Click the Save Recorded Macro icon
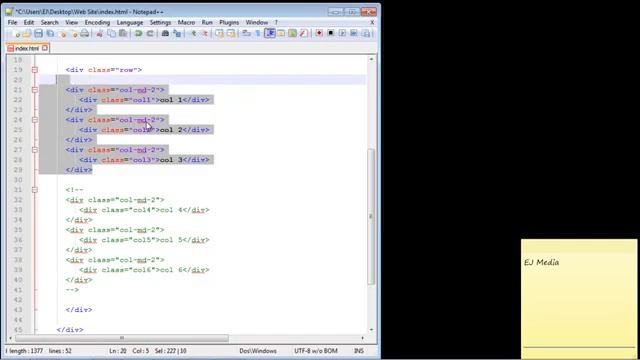The height and width of the screenshot is (360, 640). click(366, 33)
